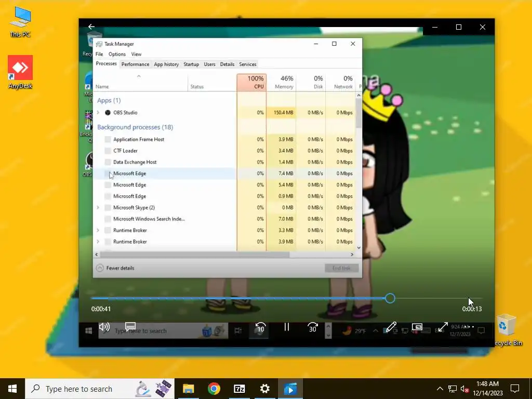The image size is (532, 399).
Task: Switch the player to mini view
Action: pyautogui.click(x=417, y=327)
